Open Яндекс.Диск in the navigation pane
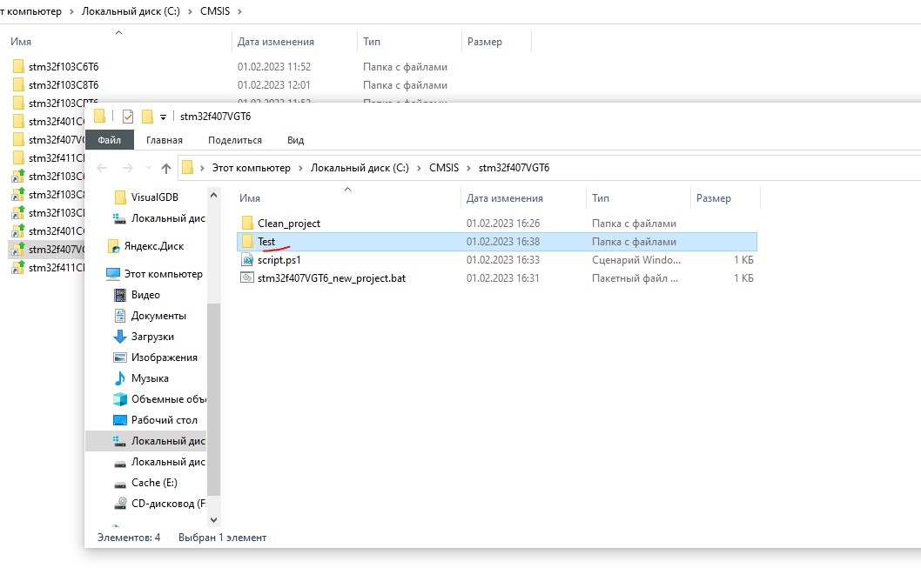The image size is (921, 588). [x=154, y=246]
